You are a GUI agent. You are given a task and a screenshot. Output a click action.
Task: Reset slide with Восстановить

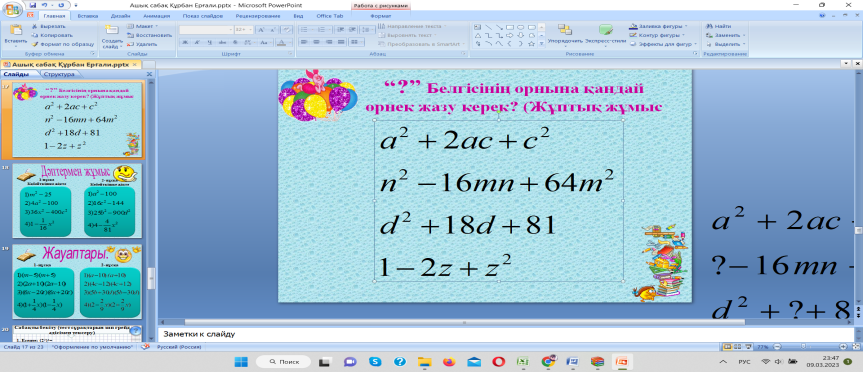coord(149,35)
